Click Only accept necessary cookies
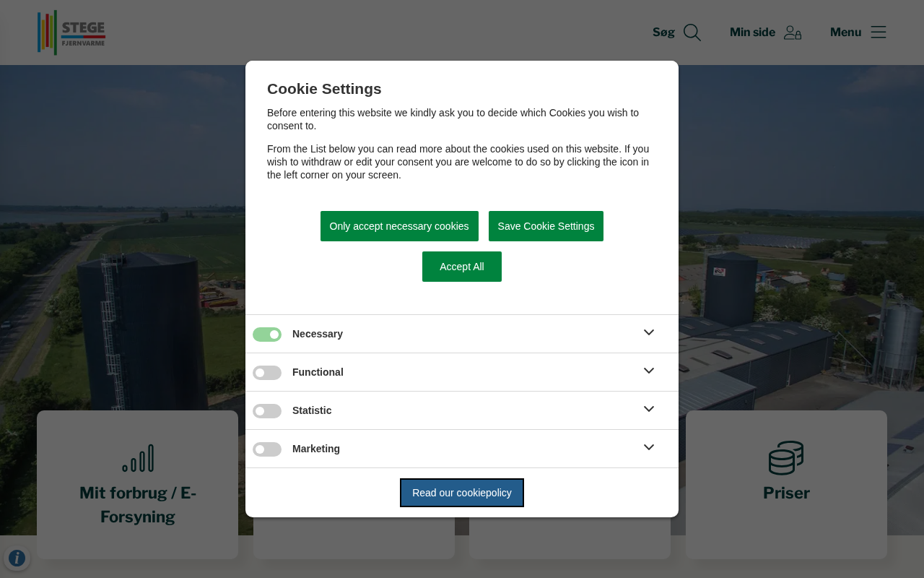This screenshot has height=578, width=924. coord(399,226)
